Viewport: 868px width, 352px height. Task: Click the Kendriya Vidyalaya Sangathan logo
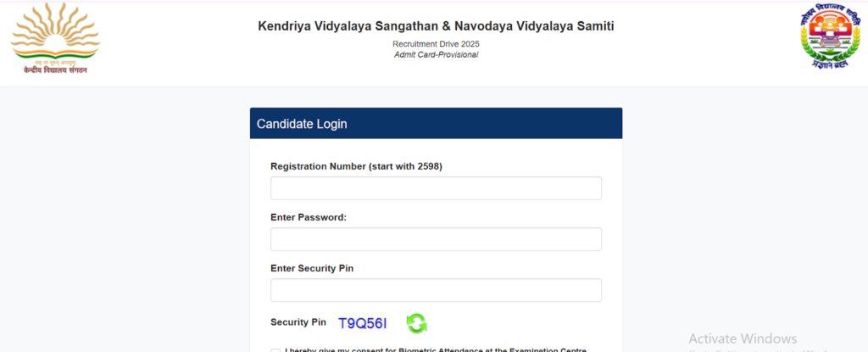(55, 32)
